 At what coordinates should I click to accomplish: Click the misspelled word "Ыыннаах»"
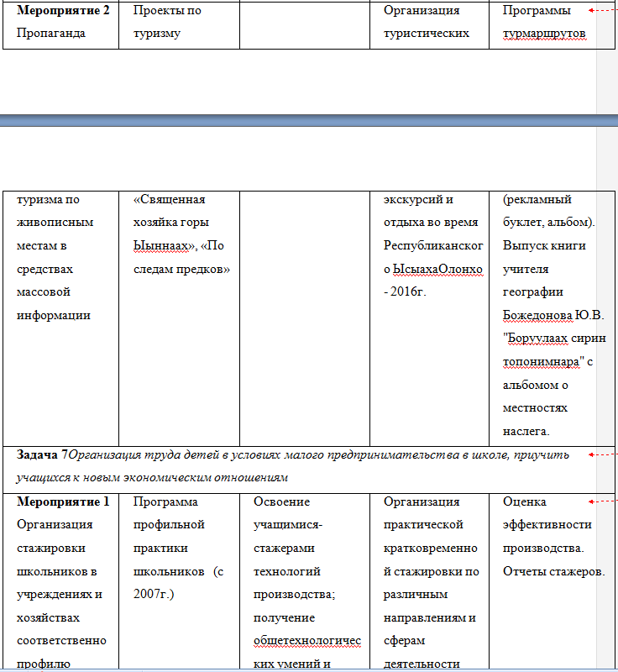[163, 246]
